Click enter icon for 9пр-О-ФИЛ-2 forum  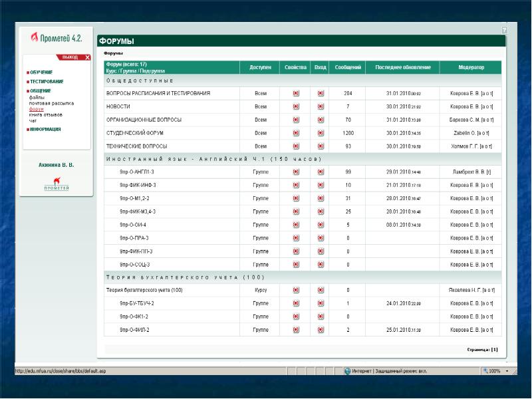(321, 330)
